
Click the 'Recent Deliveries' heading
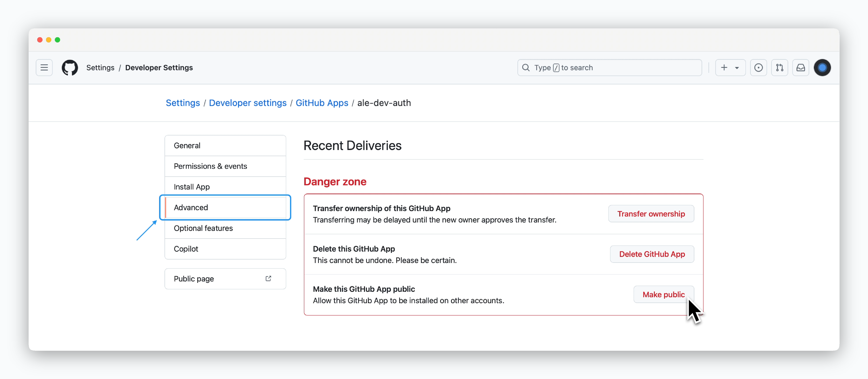point(353,145)
